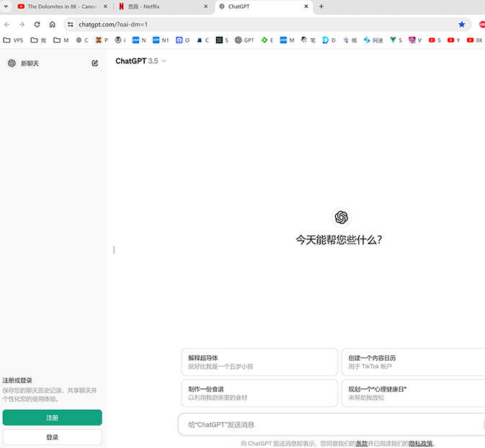
Task: Toggle the bookmark star for this page
Action: point(462,24)
